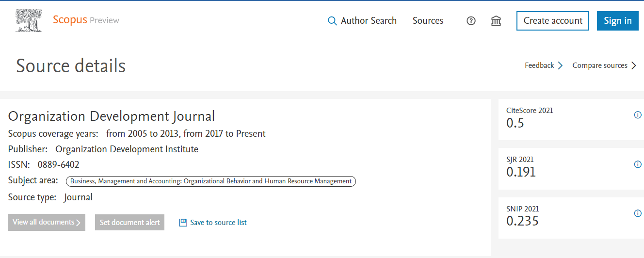Click the subject area tag for Organizational Behavior
This screenshot has width=644, height=258.
pyautogui.click(x=211, y=181)
